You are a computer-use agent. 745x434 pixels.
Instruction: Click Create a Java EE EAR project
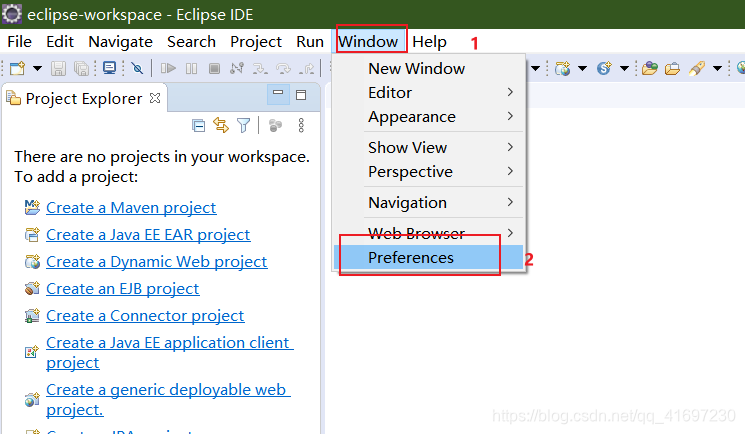(148, 235)
